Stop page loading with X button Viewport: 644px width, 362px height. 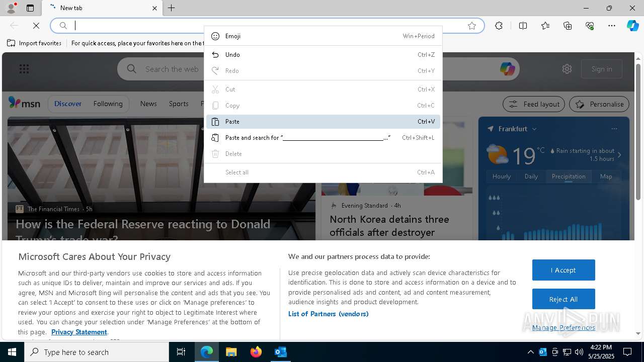tap(36, 26)
